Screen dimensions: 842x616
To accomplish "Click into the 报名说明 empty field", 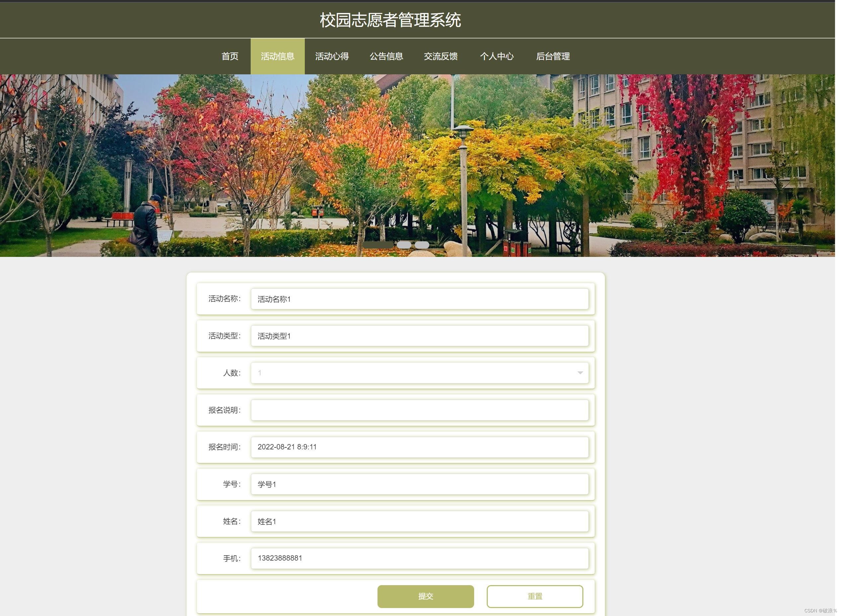I will [x=419, y=410].
